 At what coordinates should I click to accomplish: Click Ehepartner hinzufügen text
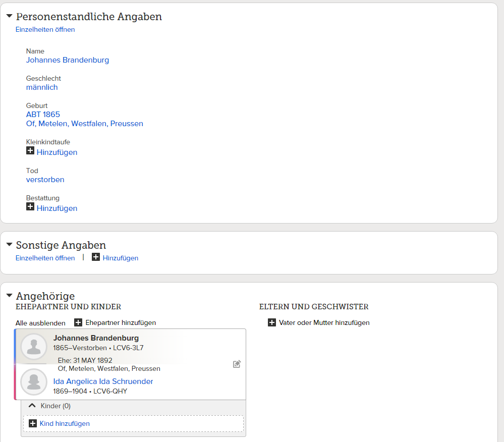tap(121, 323)
